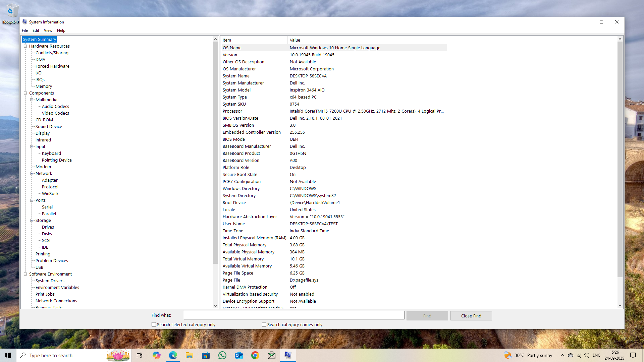
Task: Collapse the Hardware Resources branch
Action: pyautogui.click(x=25, y=46)
